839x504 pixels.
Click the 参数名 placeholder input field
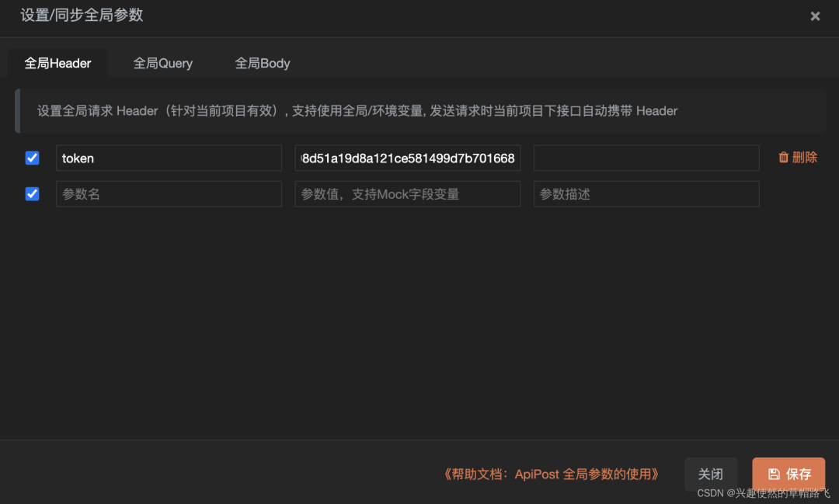[169, 193]
